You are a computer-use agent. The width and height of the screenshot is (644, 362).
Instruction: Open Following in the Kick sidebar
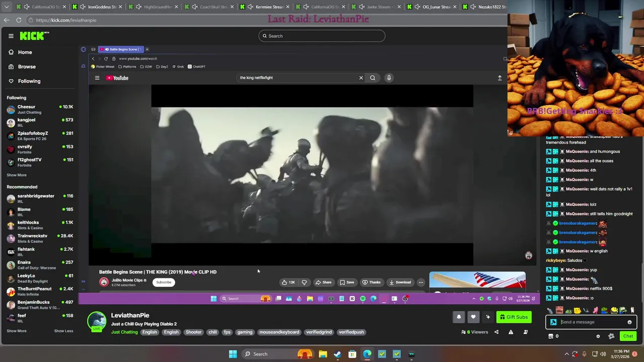tap(29, 81)
